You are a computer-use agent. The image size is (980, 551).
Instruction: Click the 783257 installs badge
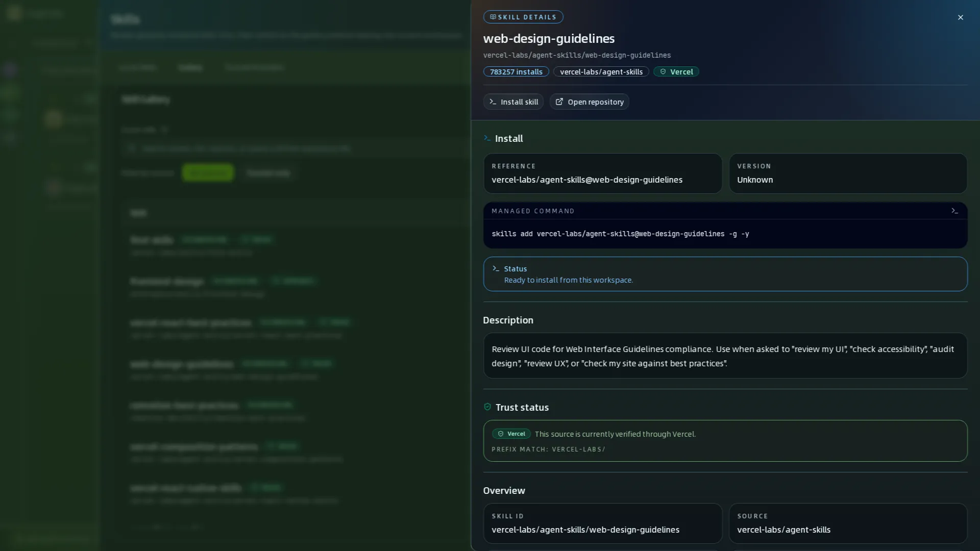pyautogui.click(x=516, y=72)
